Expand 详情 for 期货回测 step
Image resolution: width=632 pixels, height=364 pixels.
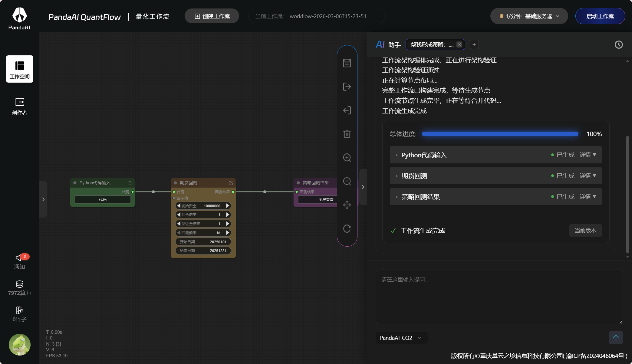pos(588,176)
